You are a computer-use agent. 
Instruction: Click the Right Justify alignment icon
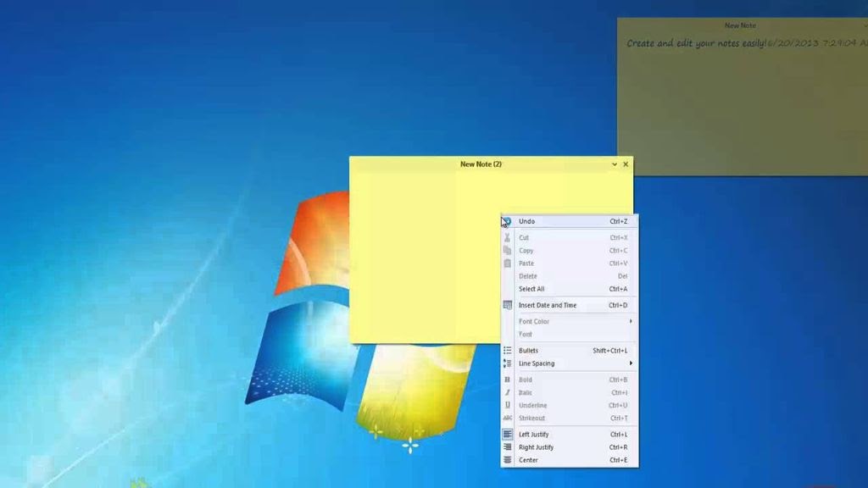[x=507, y=447]
